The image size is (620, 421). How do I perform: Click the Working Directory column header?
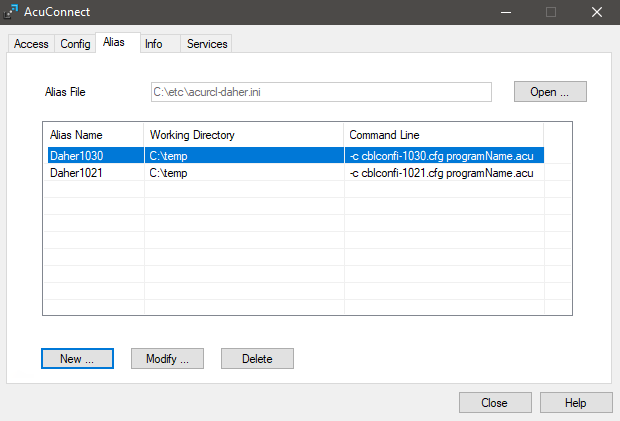[244, 135]
